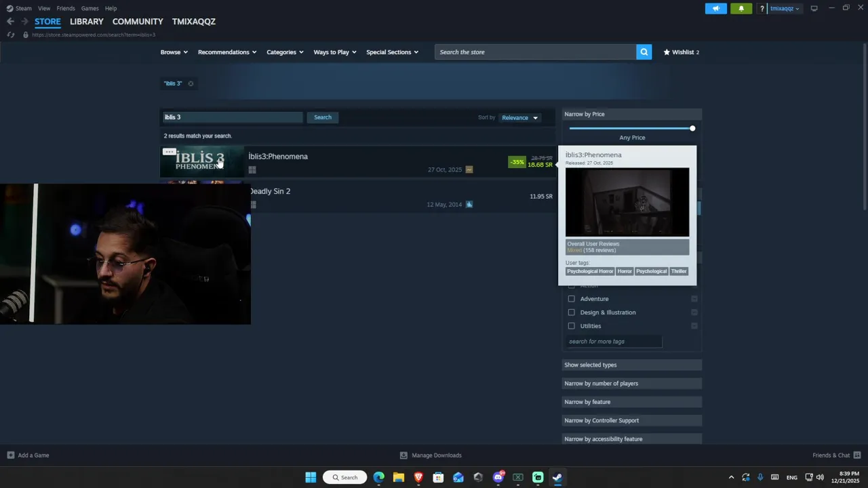This screenshot has width=868, height=488.
Task: Open the Categories dropdown
Action: (285, 52)
